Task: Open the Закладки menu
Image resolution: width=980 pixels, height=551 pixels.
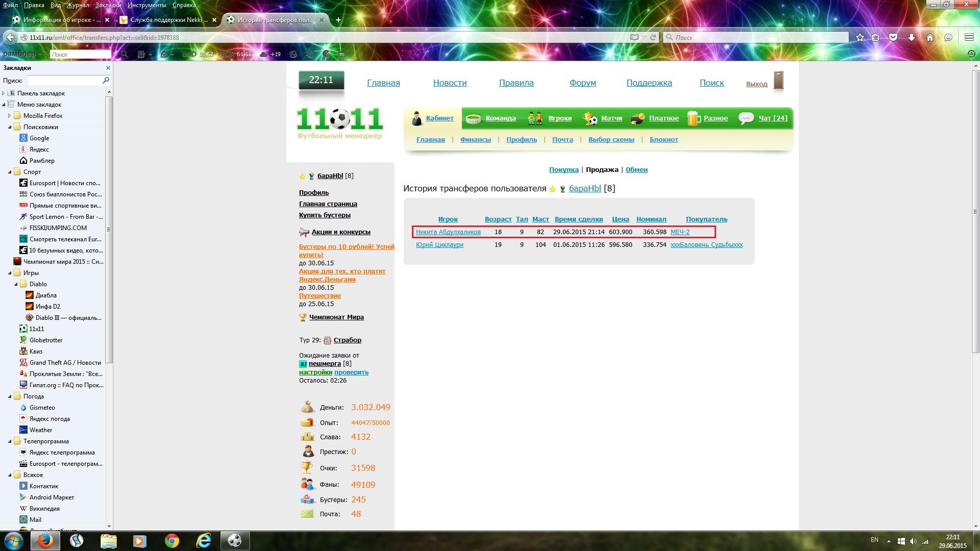Action: (x=108, y=5)
